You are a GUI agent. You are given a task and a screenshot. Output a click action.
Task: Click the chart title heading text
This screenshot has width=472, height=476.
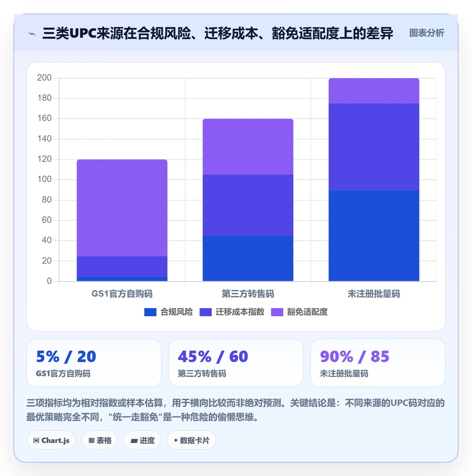218,33
